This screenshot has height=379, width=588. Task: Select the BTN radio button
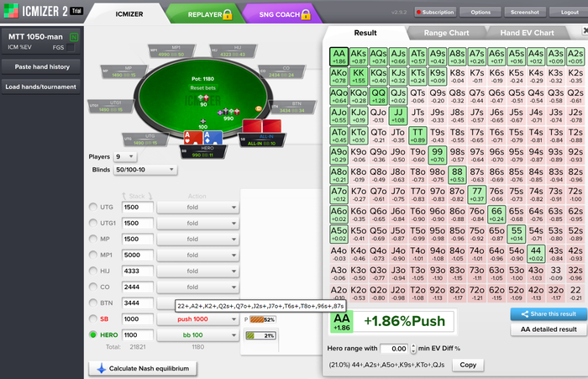click(93, 303)
